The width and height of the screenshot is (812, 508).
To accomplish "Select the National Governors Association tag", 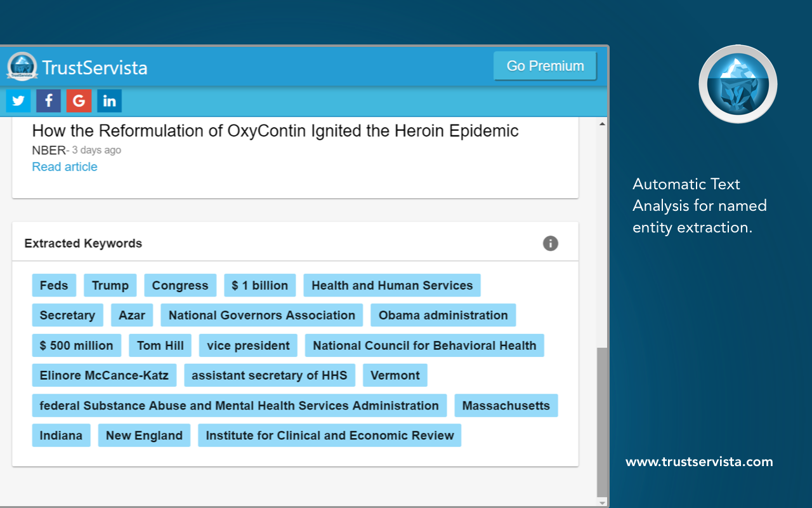I will [262, 316].
